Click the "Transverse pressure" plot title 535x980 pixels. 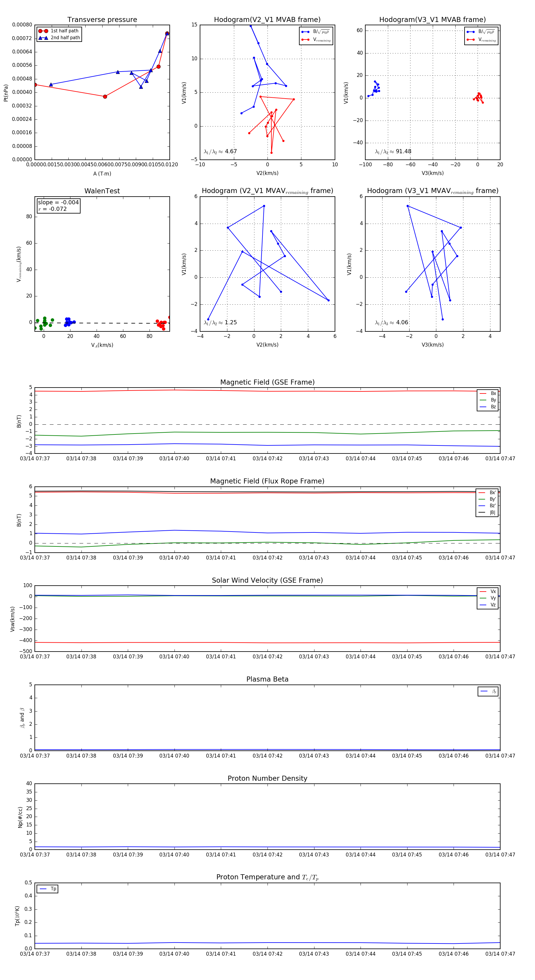pos(102,20)
